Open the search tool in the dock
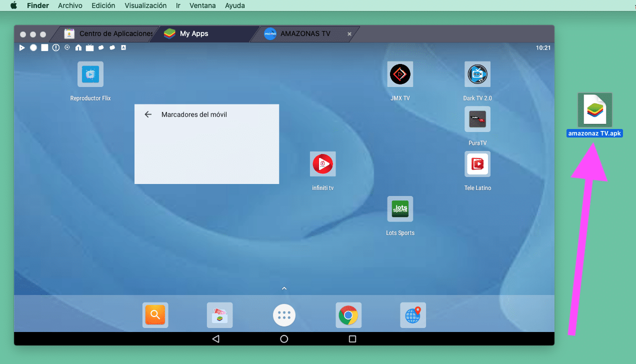 pos(155,315)
